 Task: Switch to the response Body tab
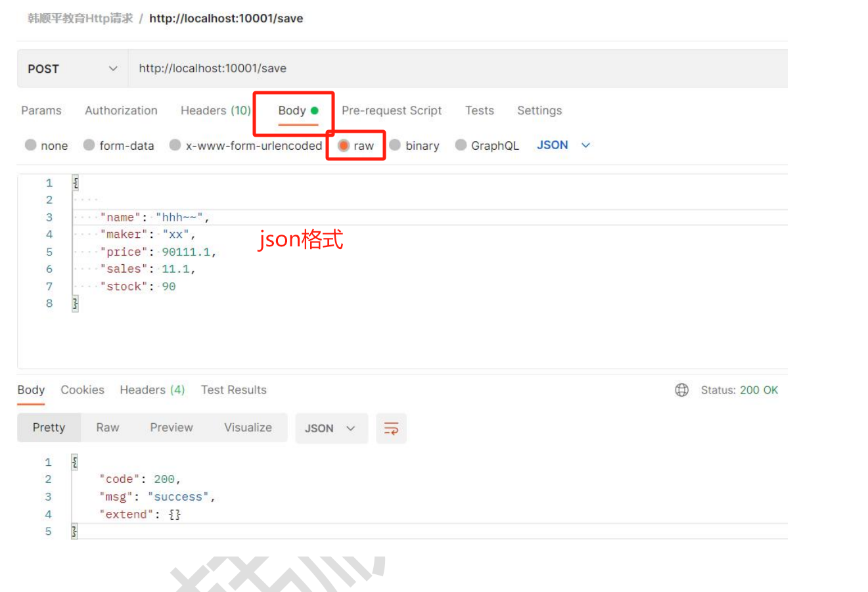31,390
